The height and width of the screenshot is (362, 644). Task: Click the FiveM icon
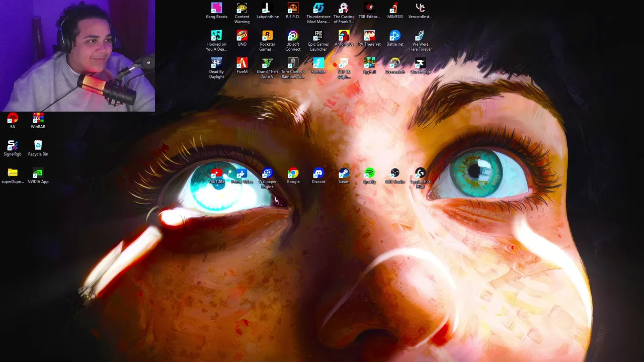tap(242, 66)
